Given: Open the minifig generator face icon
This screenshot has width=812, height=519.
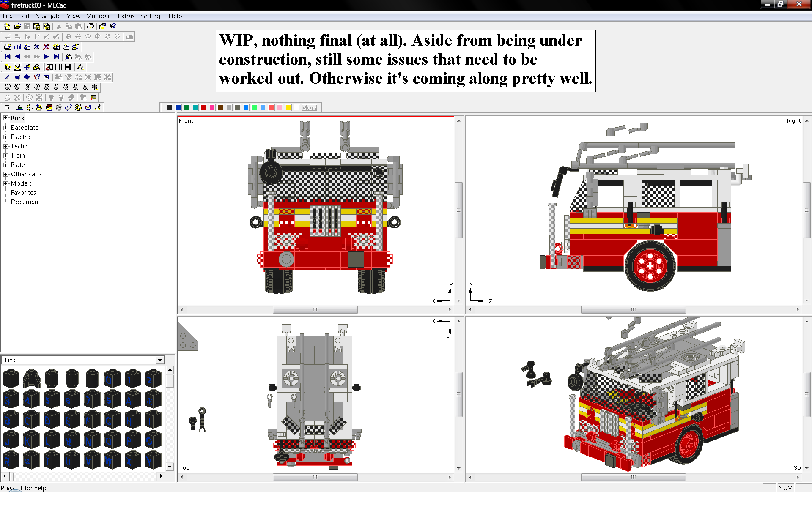Looking at the screenshot, I should click(x=49, y=107).
